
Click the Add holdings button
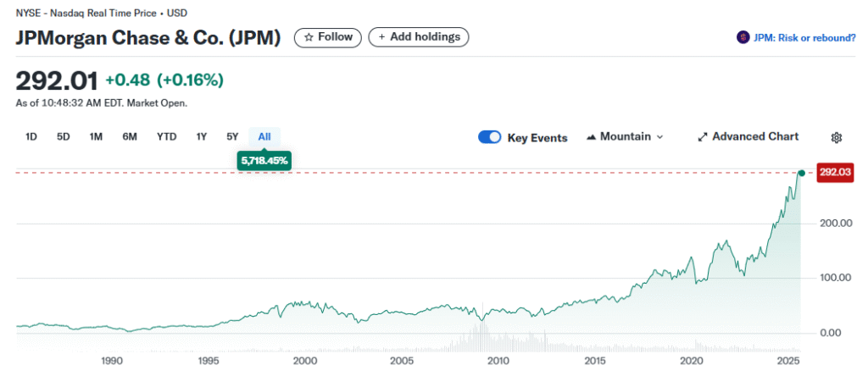[x=419, y=37]
